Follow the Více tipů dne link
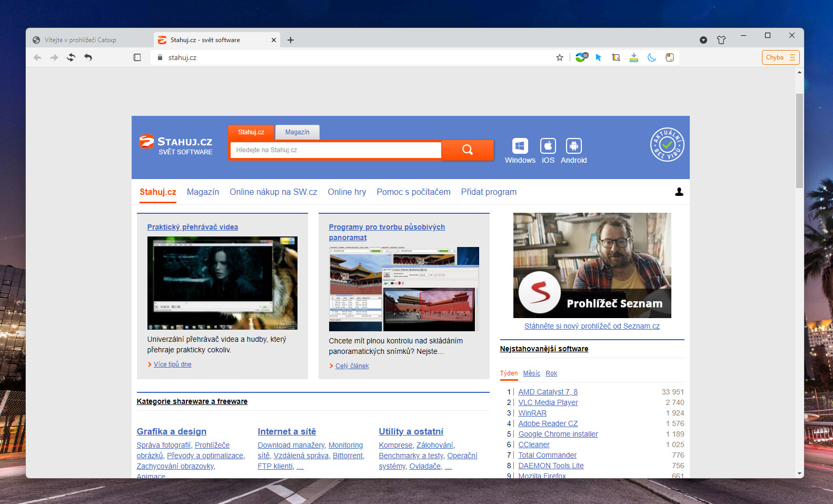The image size is (833, 504). point(173,364)
